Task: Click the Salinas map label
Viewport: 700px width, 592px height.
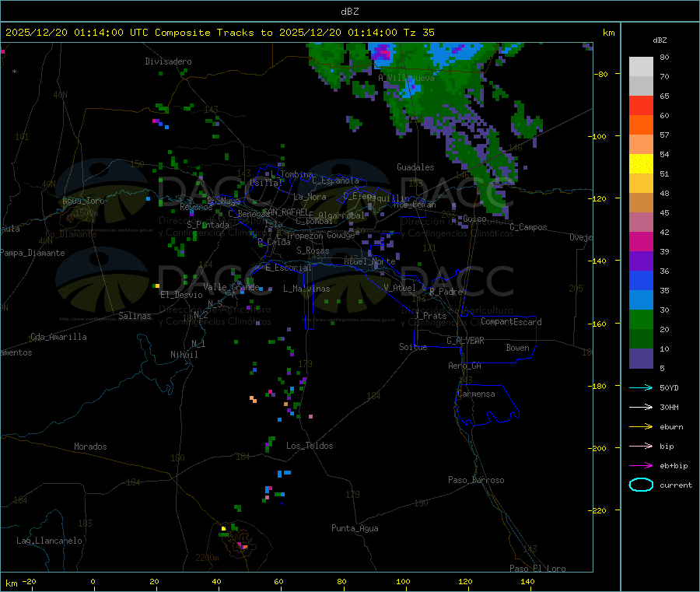Action: 135,316
